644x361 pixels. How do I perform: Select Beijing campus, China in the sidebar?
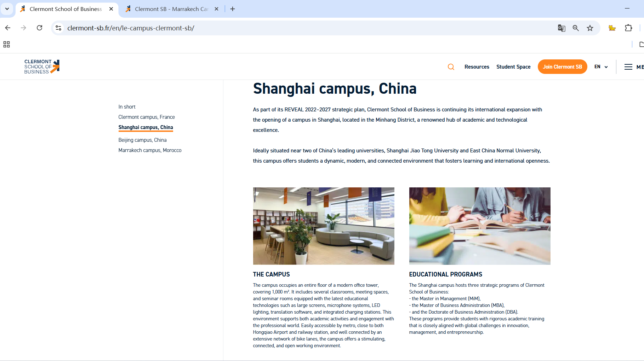tap(142, 140)
